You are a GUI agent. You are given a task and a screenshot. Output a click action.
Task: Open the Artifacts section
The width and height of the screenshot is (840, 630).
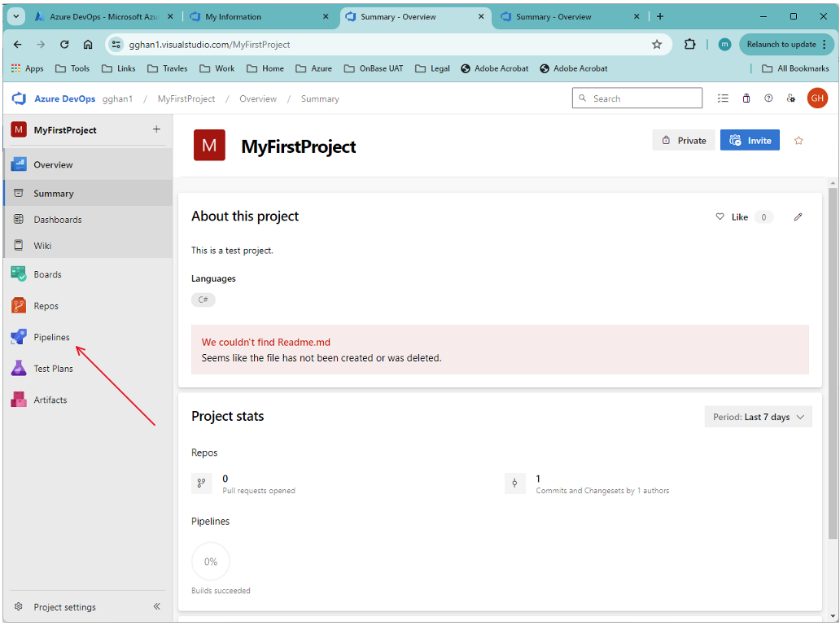click(50, 400)
